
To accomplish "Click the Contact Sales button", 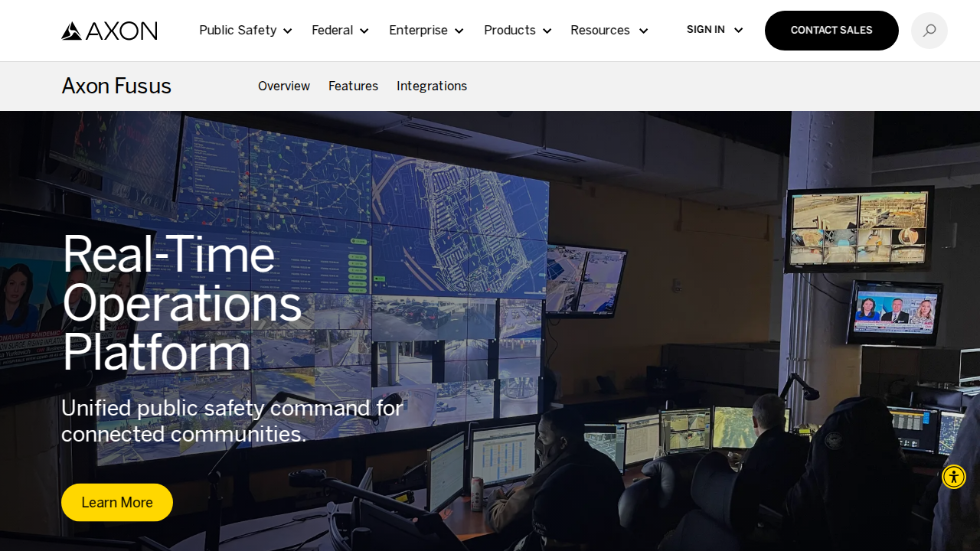I will [x=831, y=31].
